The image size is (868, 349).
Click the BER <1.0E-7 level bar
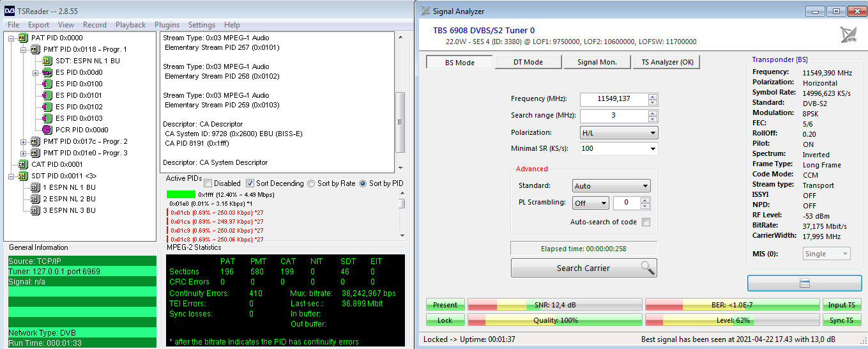point(732,305)
